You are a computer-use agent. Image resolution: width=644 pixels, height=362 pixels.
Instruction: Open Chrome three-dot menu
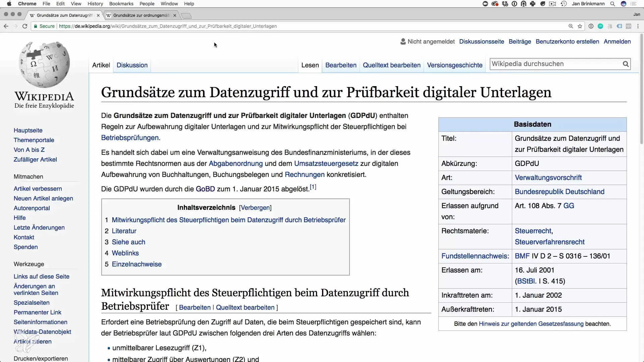638,26
